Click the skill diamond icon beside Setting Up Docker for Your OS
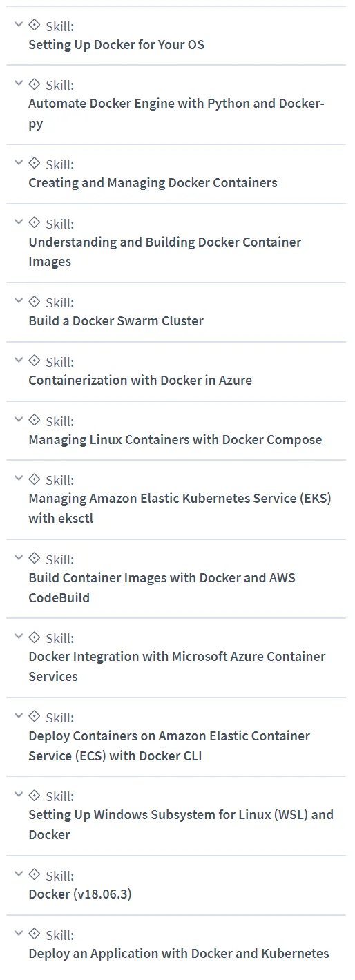The image size is (355, 980). (35, 25)
